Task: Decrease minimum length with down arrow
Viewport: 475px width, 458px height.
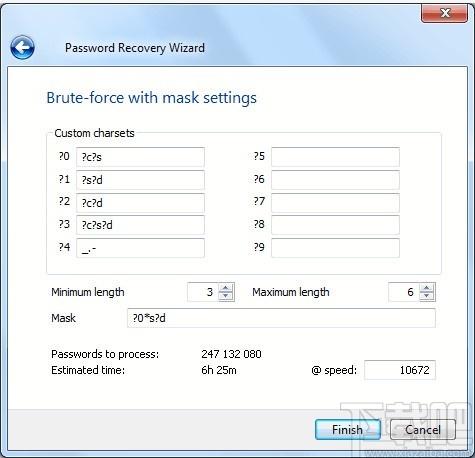Action: [x=226, y=296]
